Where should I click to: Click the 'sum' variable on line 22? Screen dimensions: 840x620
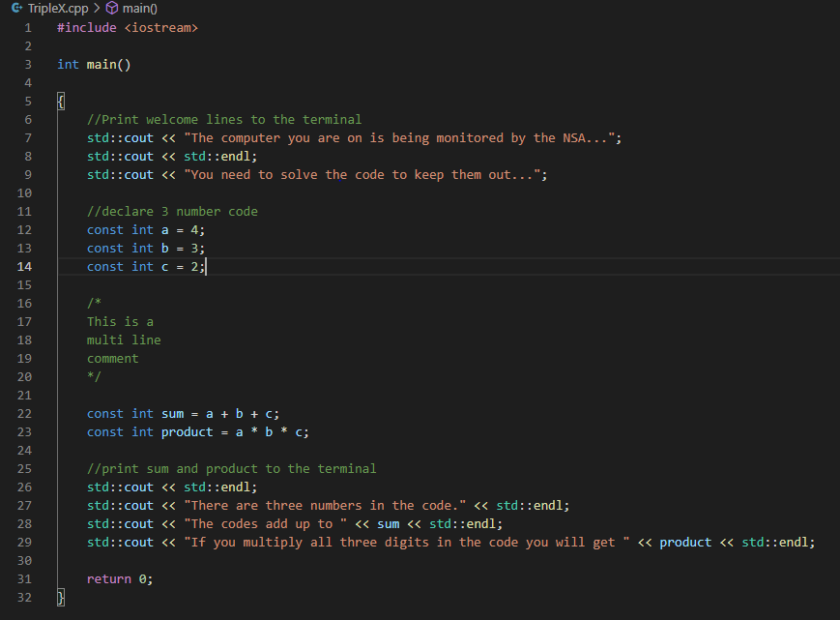coord(172,413)
